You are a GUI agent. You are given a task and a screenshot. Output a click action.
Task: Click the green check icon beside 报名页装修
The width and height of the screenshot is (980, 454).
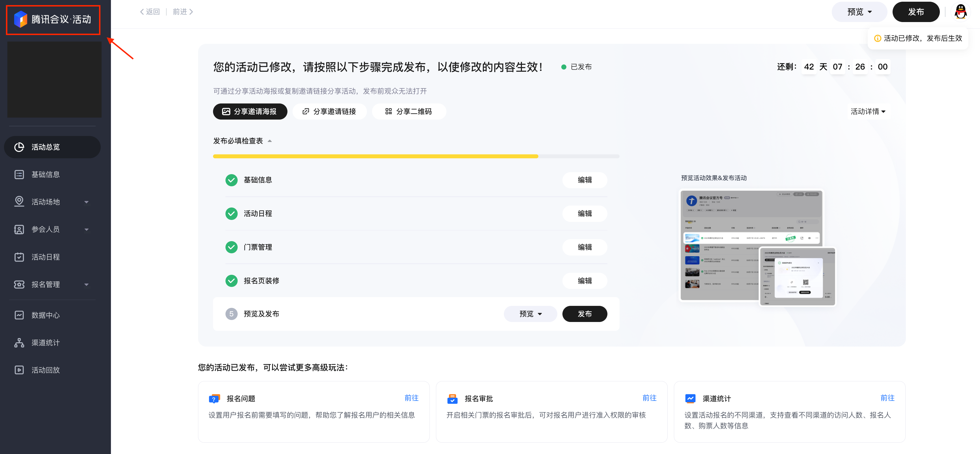click(231, 281)
